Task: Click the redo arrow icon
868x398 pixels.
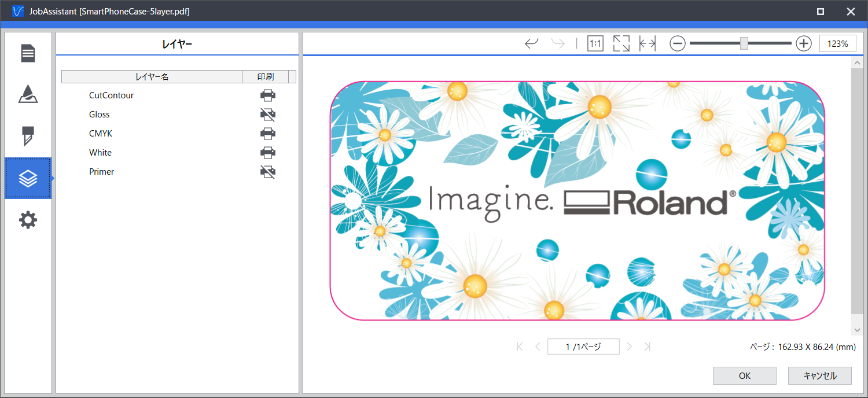Action: click(x=558, y=43)
